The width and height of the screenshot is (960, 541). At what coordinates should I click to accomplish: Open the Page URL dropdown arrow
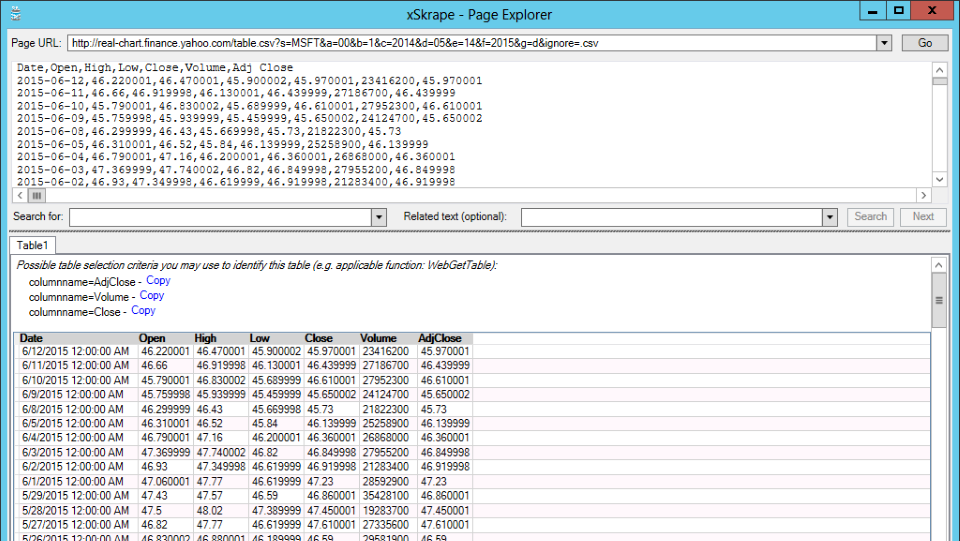(x=884, y=43)
